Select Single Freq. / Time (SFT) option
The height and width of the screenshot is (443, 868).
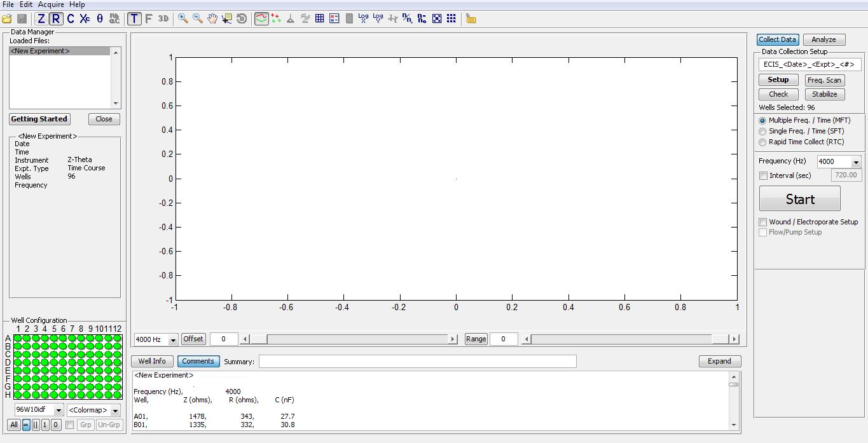pos(763,131)
